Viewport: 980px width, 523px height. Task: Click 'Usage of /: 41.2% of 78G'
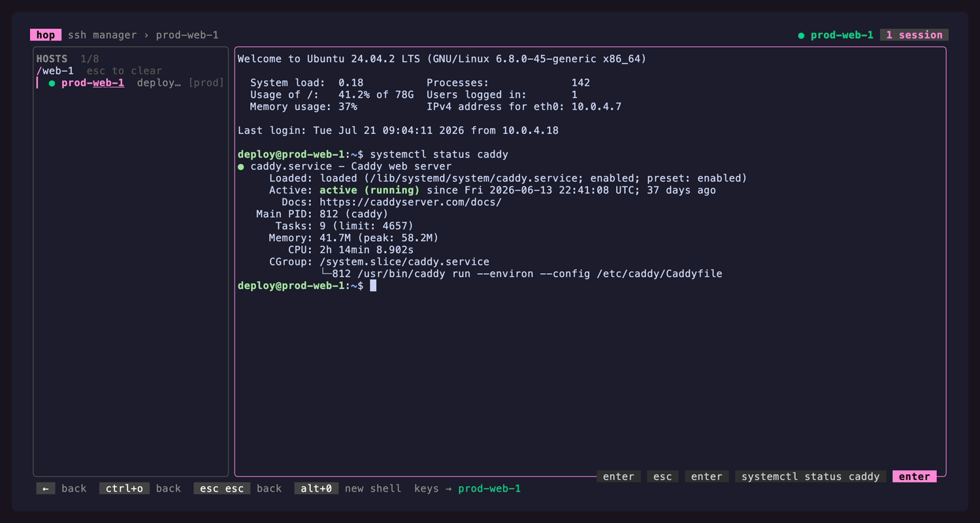[x=332, y=95]
